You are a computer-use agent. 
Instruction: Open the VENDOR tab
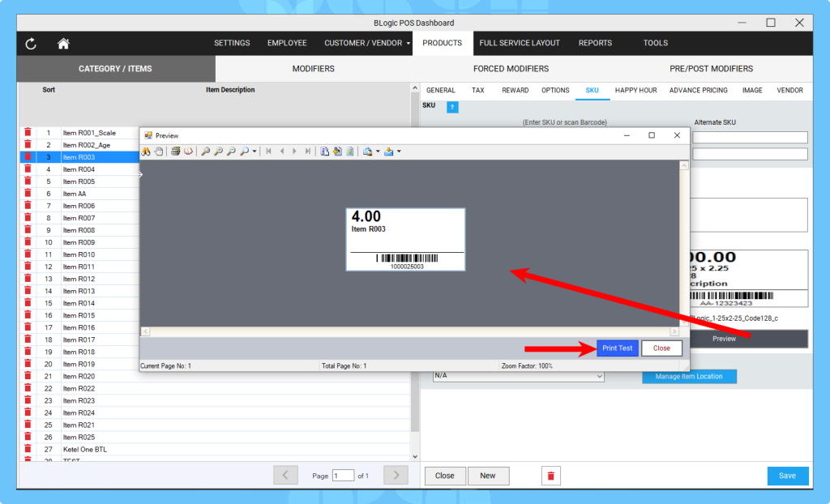tap(789, 91)
